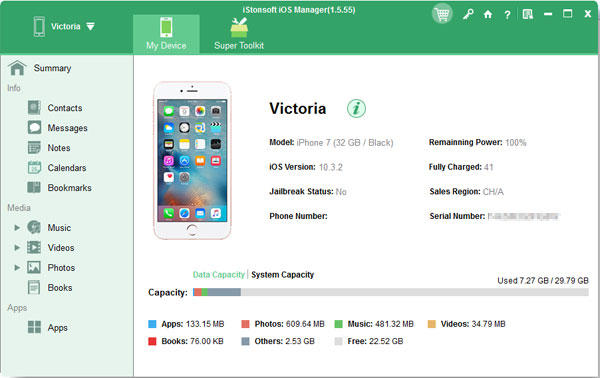Viewport: 600px width, 378px height.
Task: Click the Used 7.27 GB / 29.79 GB text
Action: tap(543, 281)
